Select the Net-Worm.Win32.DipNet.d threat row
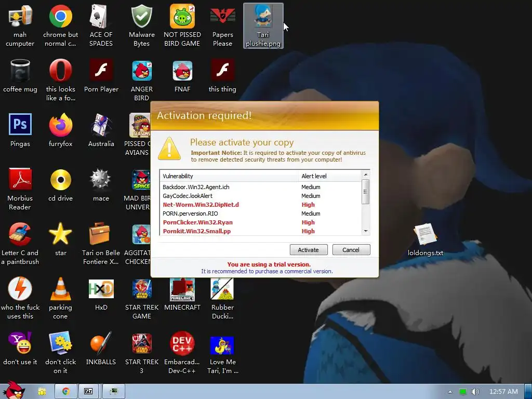Image resolution: width=532 pixels, height=399 pixels. click(261, 205)
